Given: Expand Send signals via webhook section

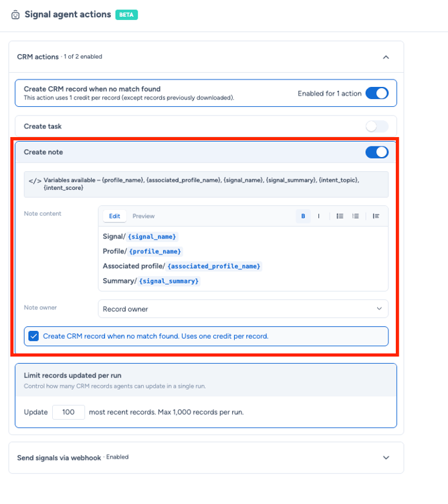Looking at the screenshot, I should 386,457.
